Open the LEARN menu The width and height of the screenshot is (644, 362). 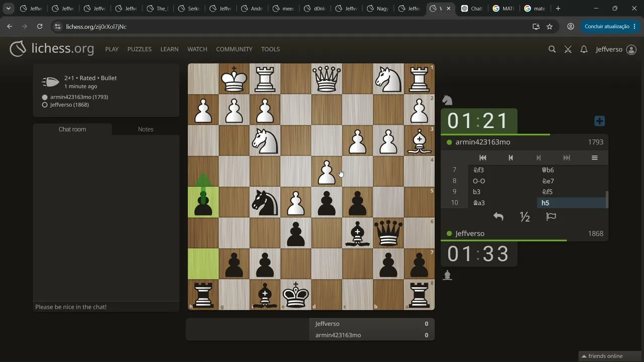pyautogui.click(x=170, y=49)
